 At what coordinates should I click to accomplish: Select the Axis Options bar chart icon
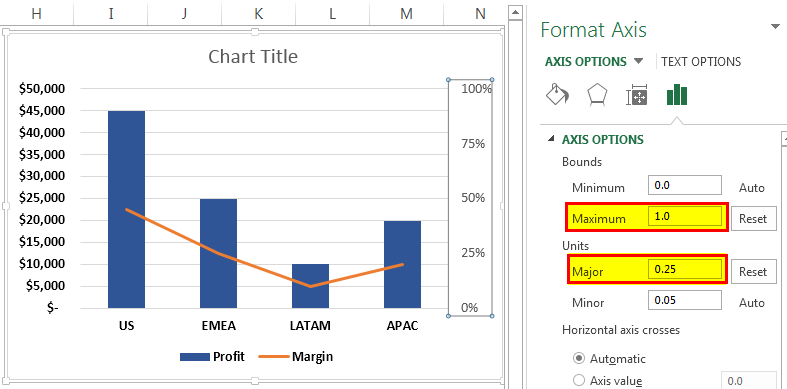click(x=677, y=94)
